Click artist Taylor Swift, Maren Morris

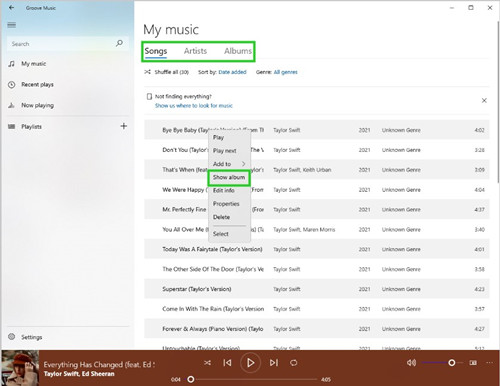304,229
